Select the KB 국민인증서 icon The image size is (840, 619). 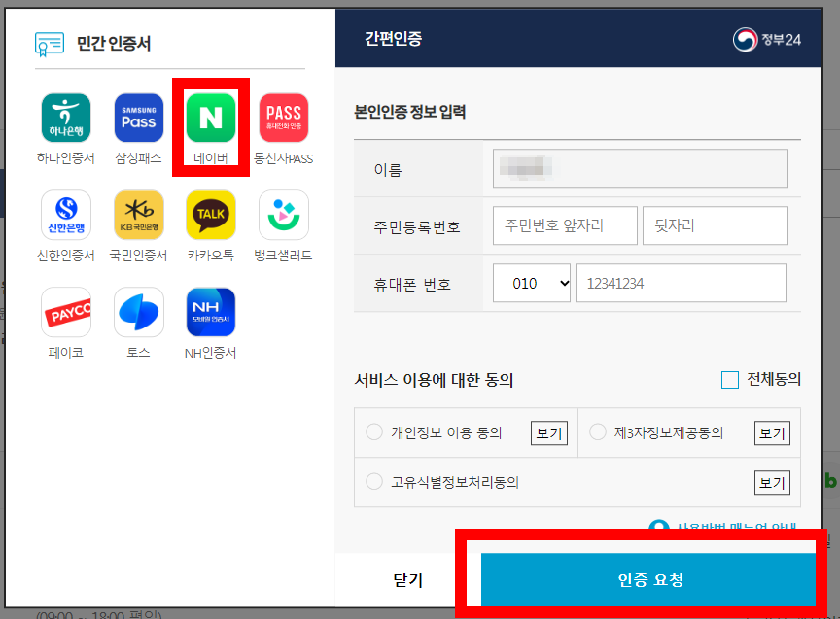[x=138, y=215]
